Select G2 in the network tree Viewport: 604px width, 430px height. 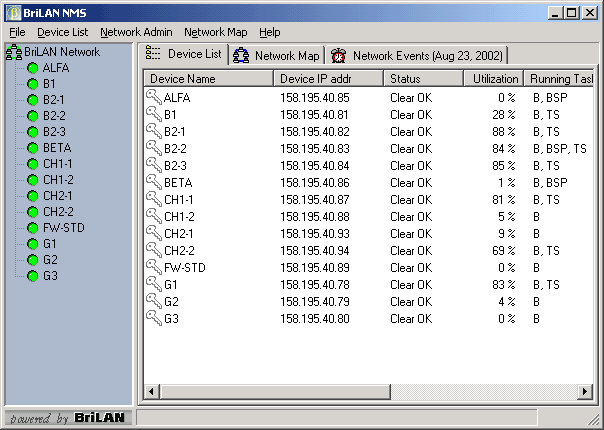(x=50, y=260)
